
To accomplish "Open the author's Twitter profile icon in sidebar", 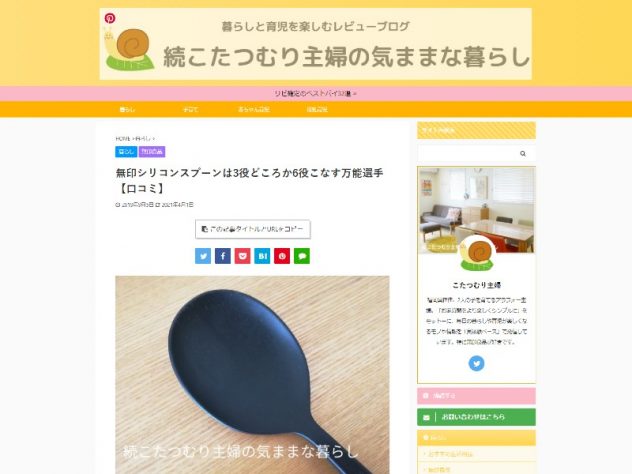I will click(x=476, y=363).
